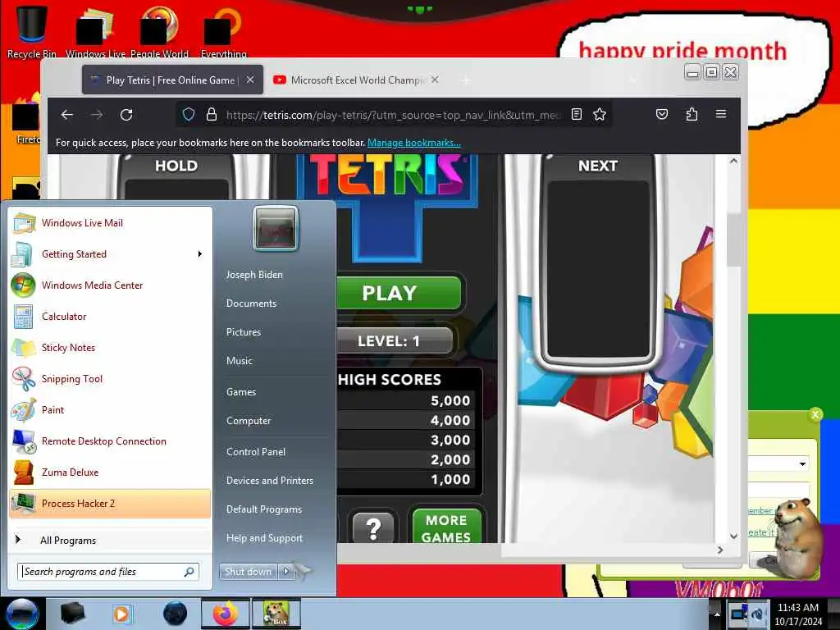Click the hamster Box taskbar icon
840x630 pixels.
coord(276,614)
